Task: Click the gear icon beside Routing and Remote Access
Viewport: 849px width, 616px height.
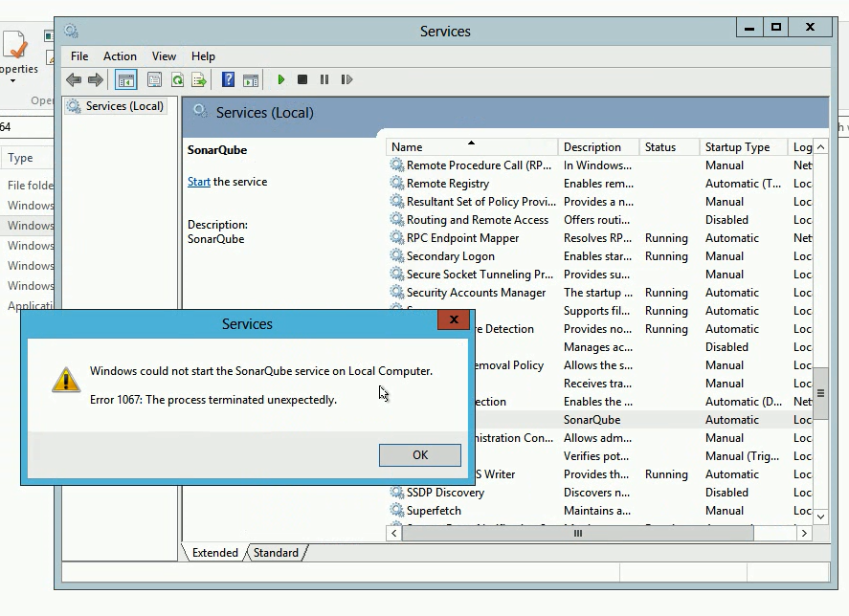Action: pos(397,220)
